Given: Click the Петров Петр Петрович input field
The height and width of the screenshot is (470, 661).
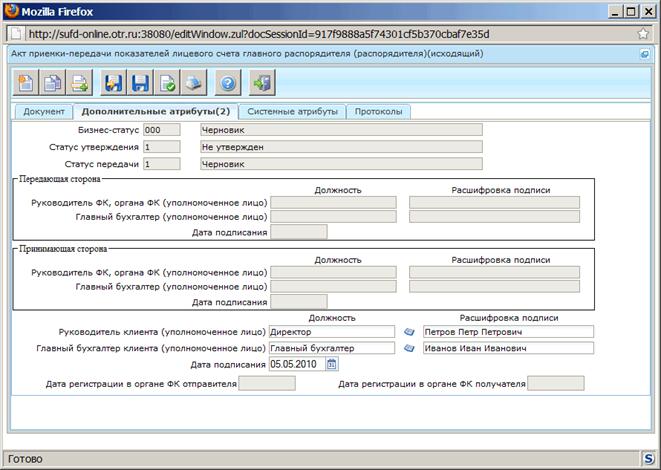Looking at the screenshot, I should (x=508, y=332).
